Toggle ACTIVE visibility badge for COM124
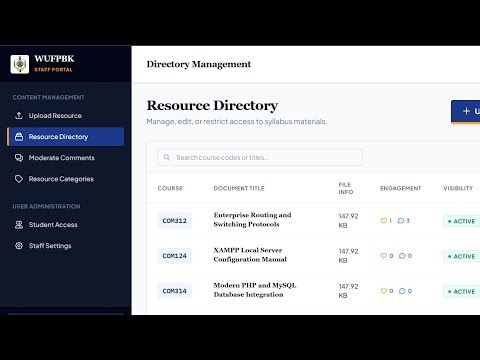The width and height of the screenshot is (480, 360). pos(462,256)
